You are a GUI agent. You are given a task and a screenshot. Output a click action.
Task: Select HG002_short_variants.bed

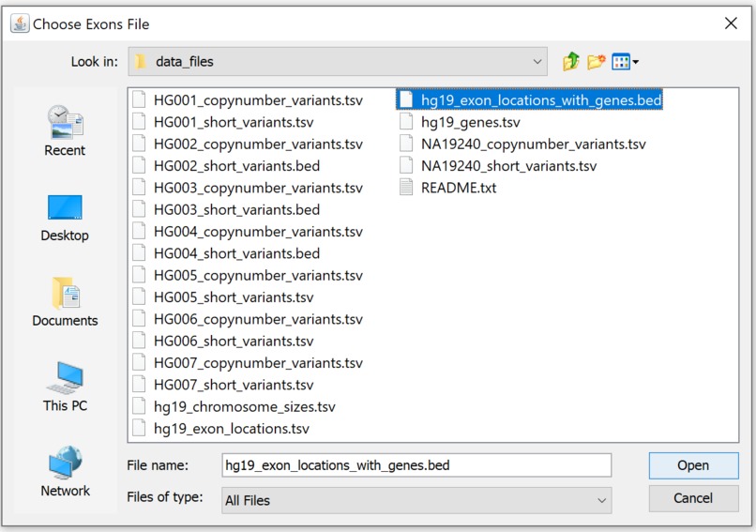[x=226, y=165]
